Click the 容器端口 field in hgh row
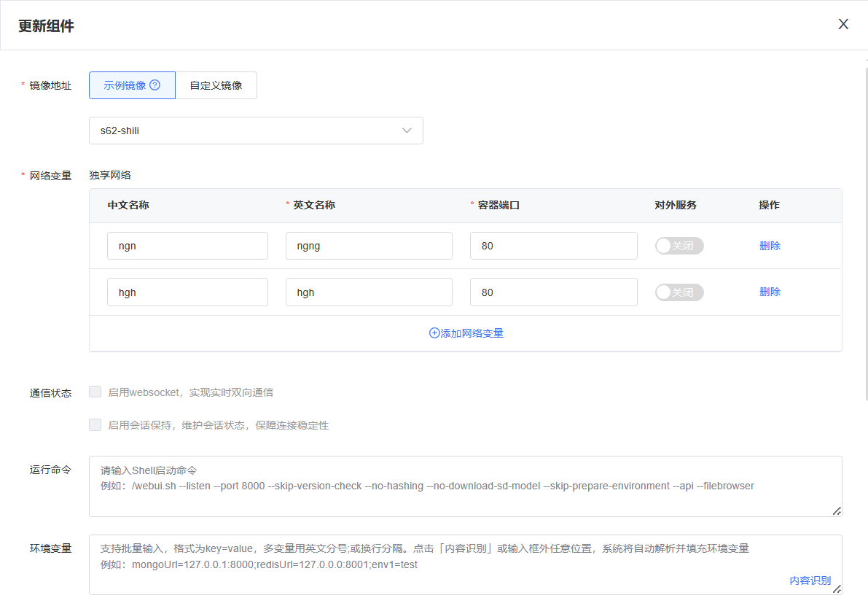868x606 pixels. coord(553,292)
